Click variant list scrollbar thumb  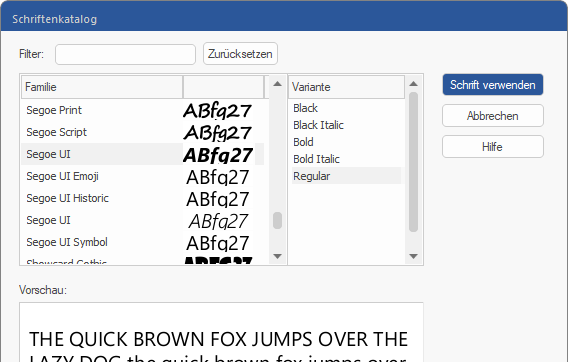(x=413, y=162)
